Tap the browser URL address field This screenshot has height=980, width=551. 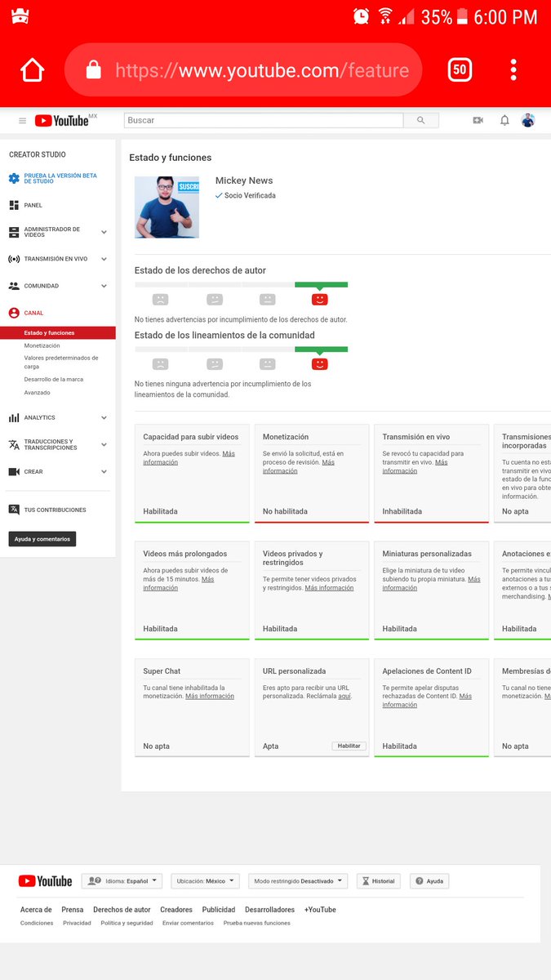tap(242, 70)
